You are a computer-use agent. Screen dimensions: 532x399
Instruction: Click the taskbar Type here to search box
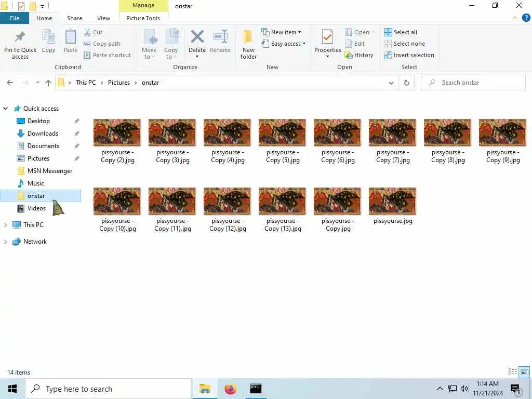(x=108, y=389)
